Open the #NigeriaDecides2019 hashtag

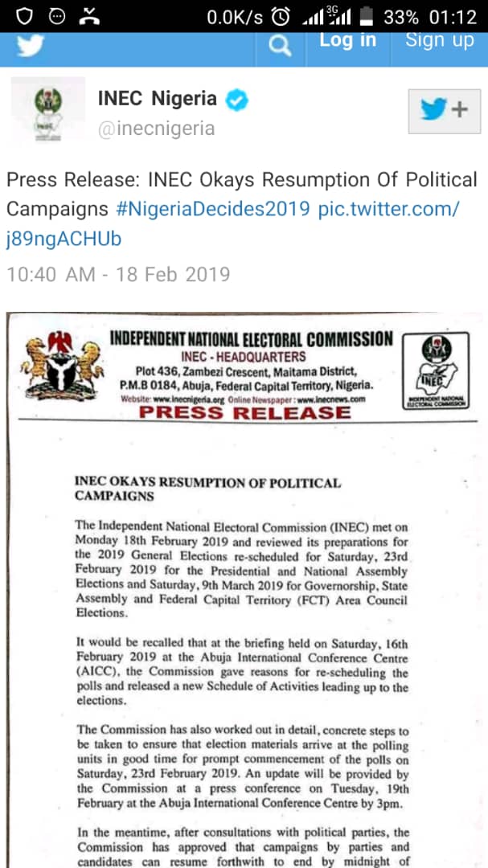click(213, 209)
